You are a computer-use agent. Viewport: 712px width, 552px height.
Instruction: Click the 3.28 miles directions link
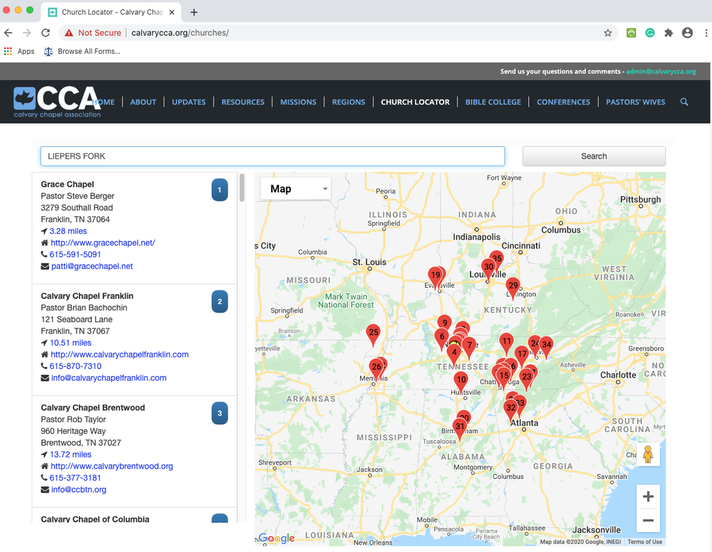click(68, 231)
